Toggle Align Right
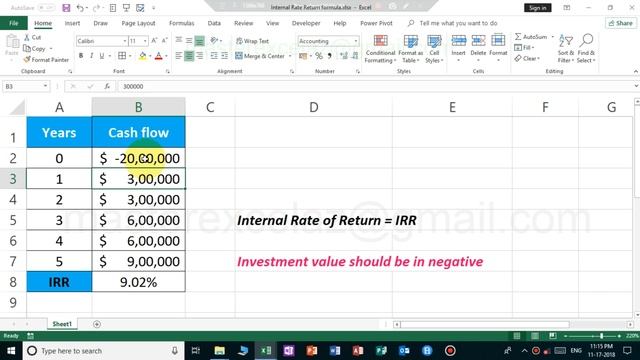 point(200,56)
